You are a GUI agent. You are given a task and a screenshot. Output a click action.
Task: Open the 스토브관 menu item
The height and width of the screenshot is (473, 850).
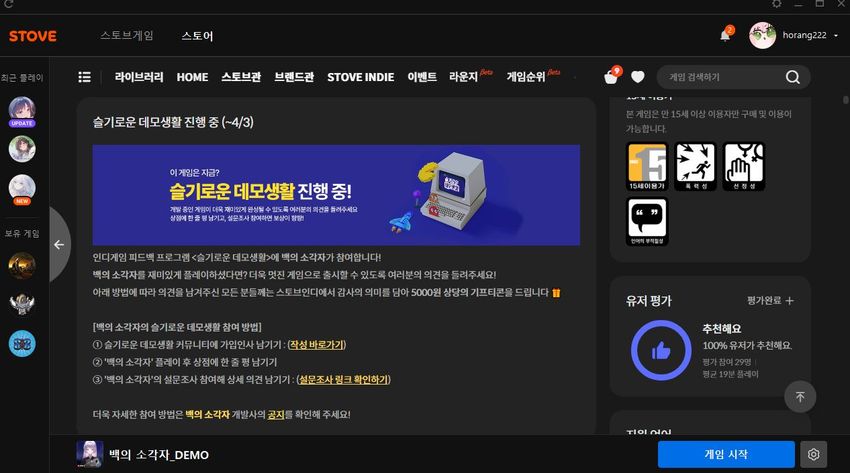[241, 77]
